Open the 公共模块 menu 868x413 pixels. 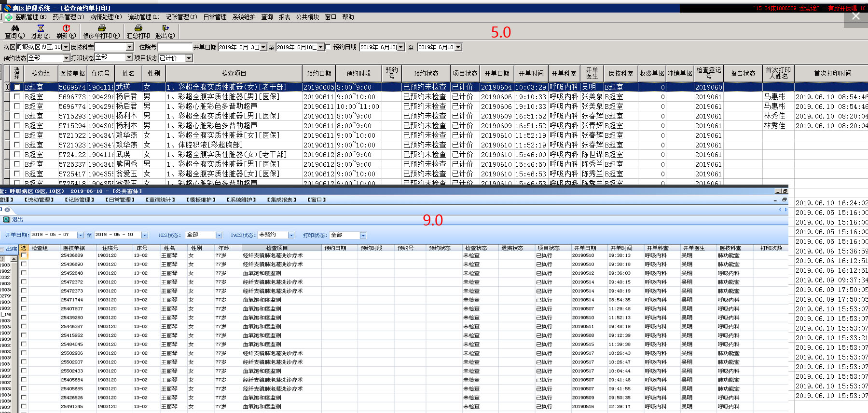(x=308, y=17)
